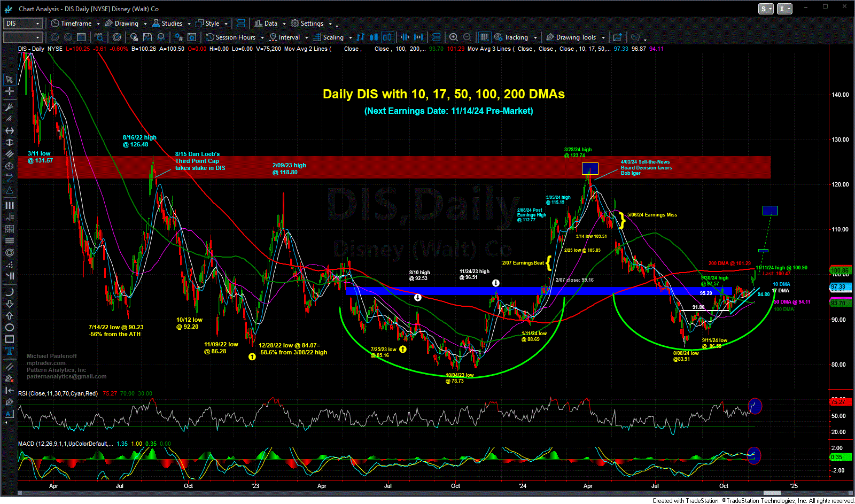Click 'Mov Avg 3 Lines' status text

click(x=489, y=49)
